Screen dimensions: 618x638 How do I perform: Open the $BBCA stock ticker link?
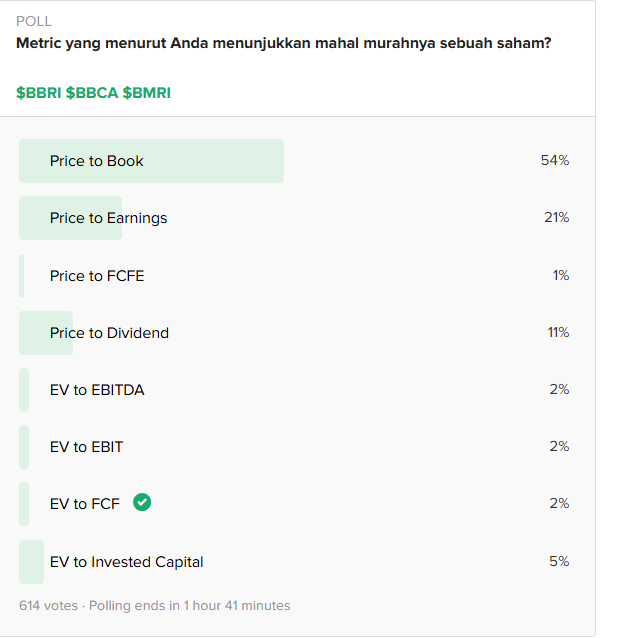tap(92, 93)
